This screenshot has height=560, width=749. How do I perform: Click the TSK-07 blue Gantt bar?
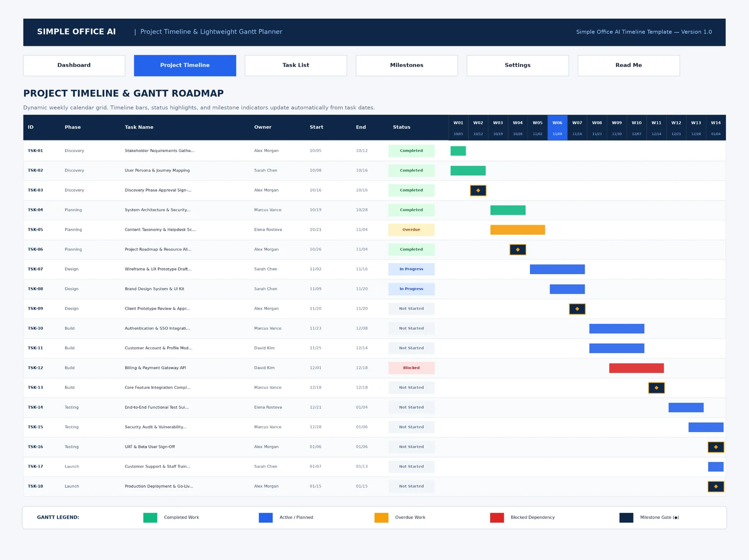pyautogui.click(x=557, y=269)
